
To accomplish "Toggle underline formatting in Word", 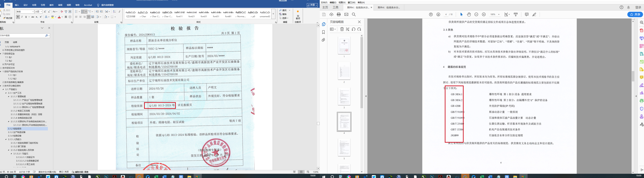I will 26,17.
